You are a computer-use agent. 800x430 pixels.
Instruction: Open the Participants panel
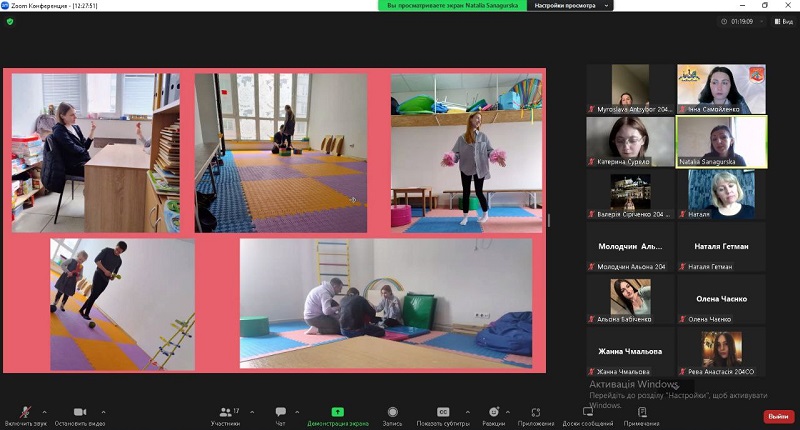tap(224, 413)
